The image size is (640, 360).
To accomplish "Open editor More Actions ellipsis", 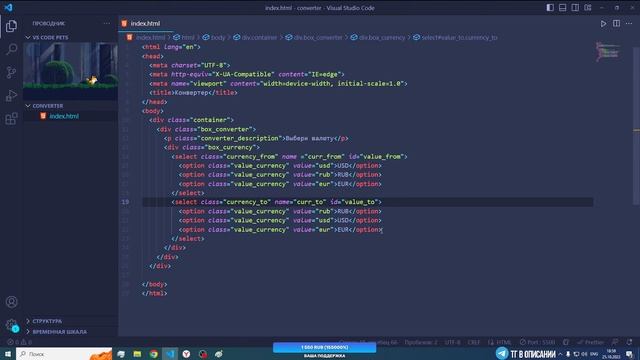I will click(629, 24).
